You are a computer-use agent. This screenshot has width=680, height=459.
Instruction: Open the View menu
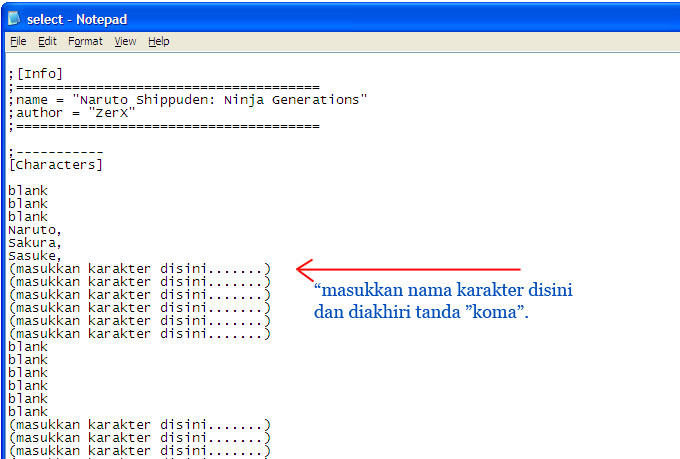[x=125, y=42]
